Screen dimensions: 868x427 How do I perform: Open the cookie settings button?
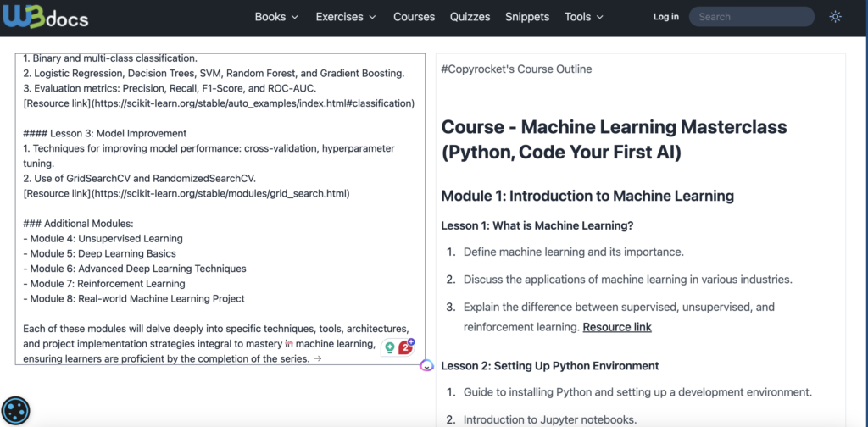[x=16, y=411]
